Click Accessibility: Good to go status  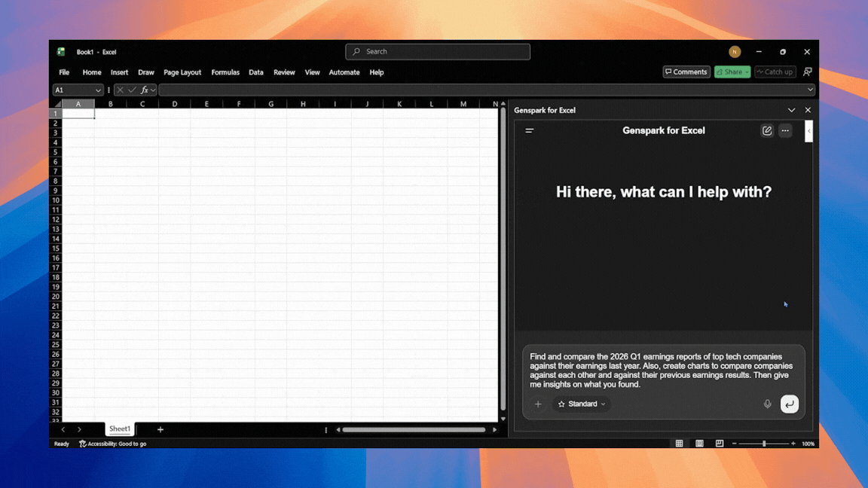click(x=113, y=444)
